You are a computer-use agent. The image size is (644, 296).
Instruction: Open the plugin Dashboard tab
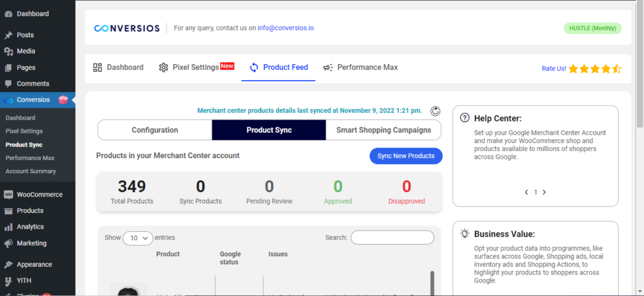pyautogui.click(x=118, y=67)
